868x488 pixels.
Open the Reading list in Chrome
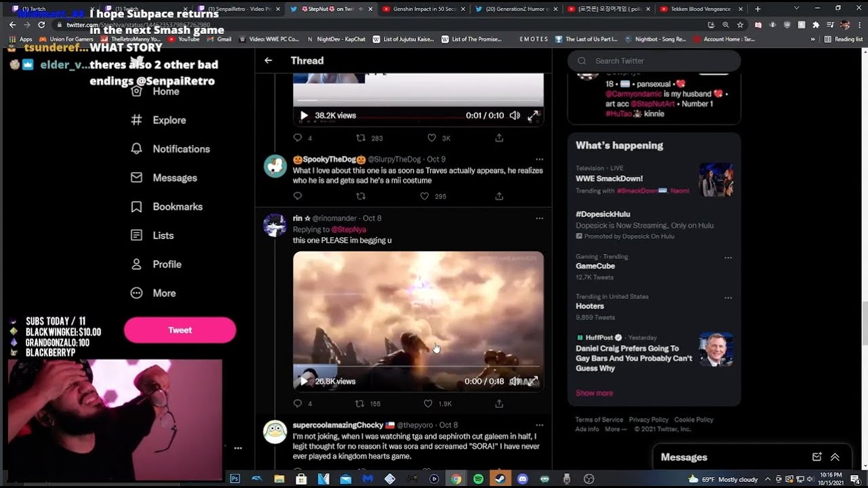pyautogui.click(x=844, y=39)
